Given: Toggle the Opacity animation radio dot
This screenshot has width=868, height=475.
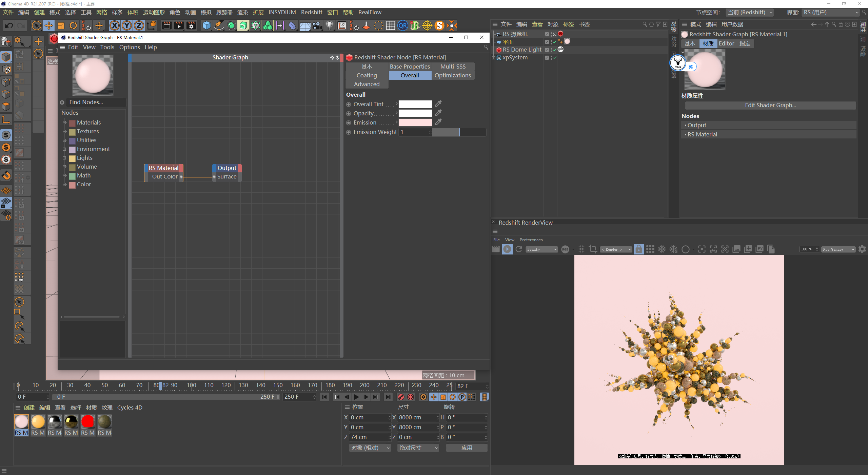Looking at the screenshot, I should tap(349, 114).
